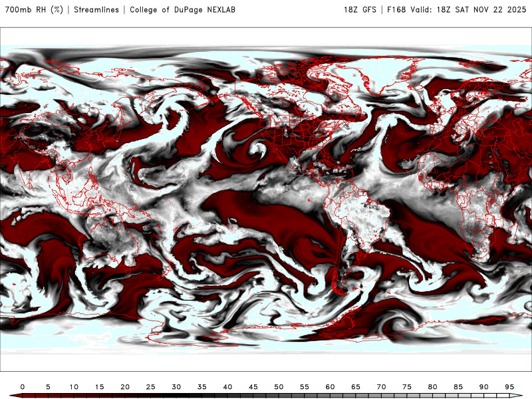Click the "70" color scale label
This screenshot has height=399, width=532.
(381, 387)
